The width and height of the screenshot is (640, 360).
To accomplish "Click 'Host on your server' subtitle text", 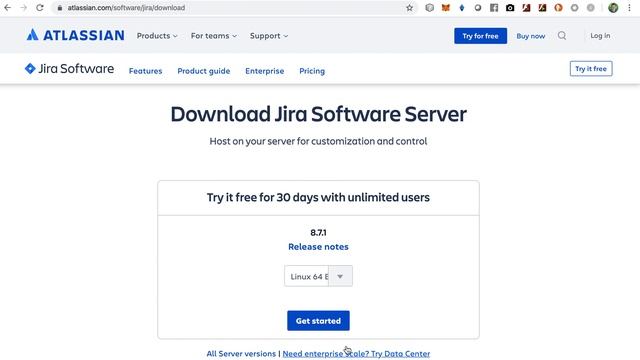I will coord(318,141).
